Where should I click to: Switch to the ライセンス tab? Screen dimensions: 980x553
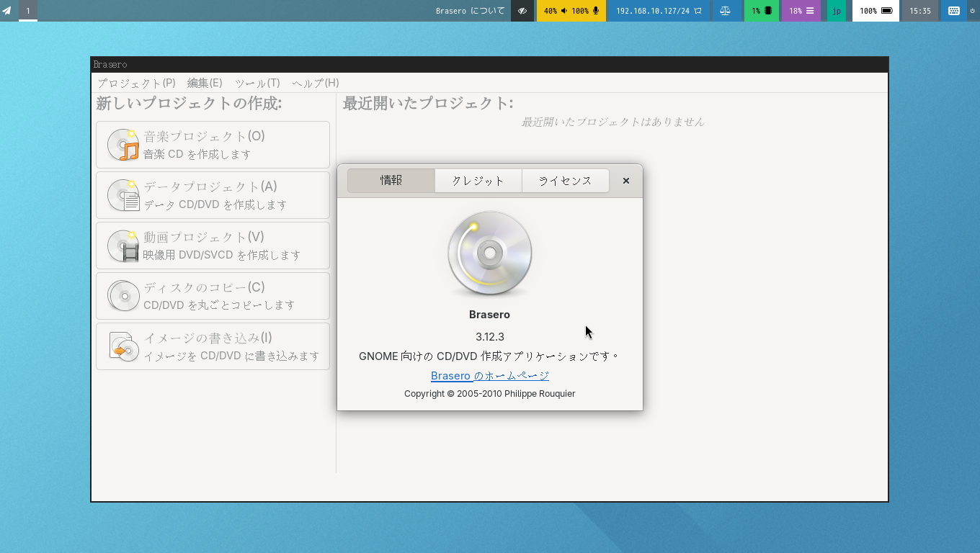tap(566, 181)
